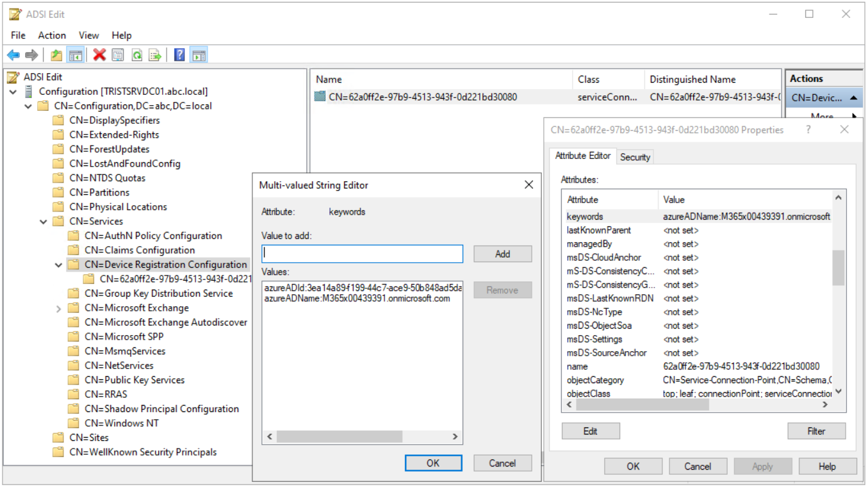The width and height of the screenshot is (868, 487).
Task: Collapse CN=Device Registration Configuration node
Action: (58, 265)
